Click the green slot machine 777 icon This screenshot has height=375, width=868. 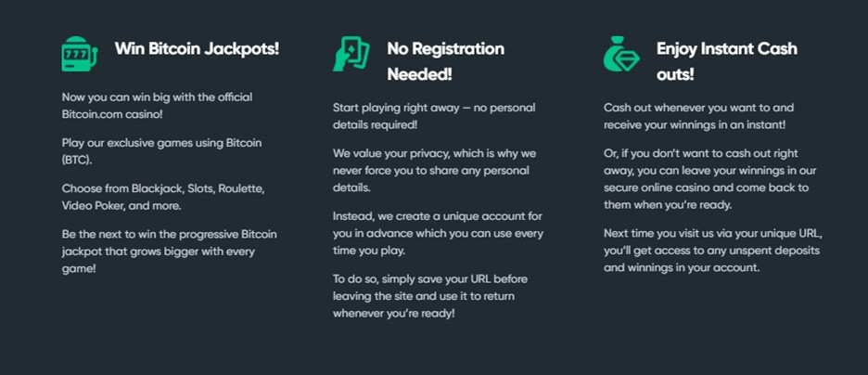(80, 54)
